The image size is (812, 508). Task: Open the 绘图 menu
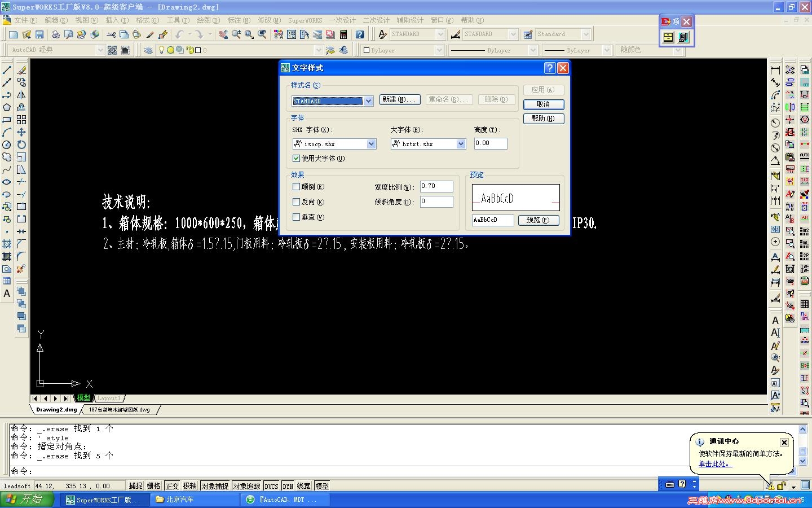click(x=208, y=20)
